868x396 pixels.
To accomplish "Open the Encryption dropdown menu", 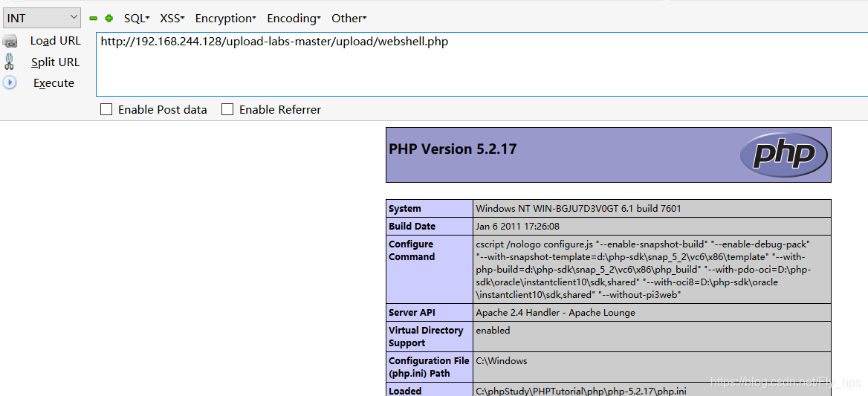I will [x=225, y=19].
